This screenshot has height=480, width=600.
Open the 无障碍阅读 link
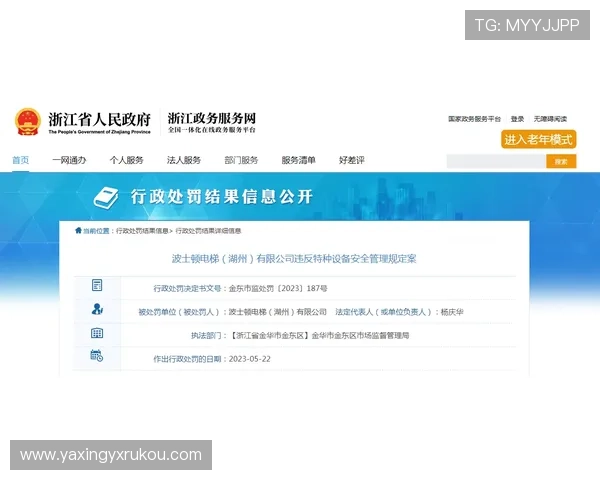pos(550,119)
